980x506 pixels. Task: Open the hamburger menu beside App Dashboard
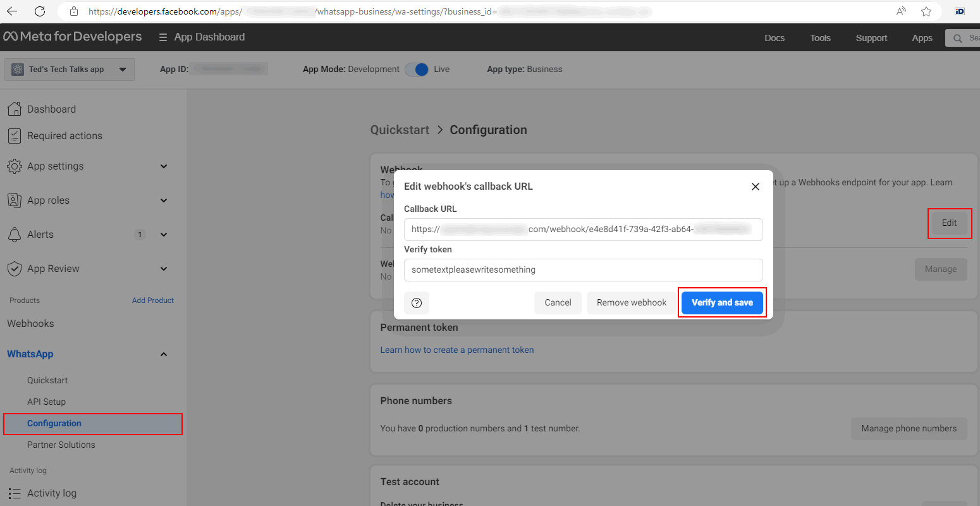pos(162,37)
